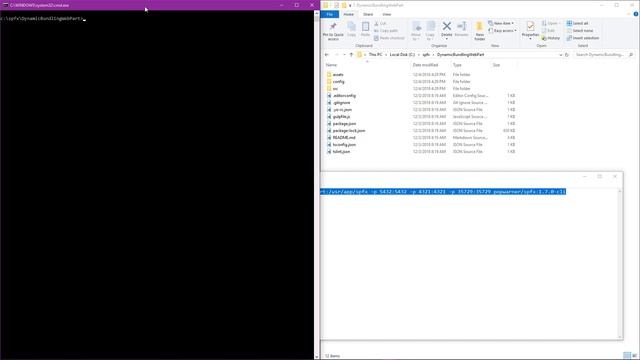Screen dimensions: 640x360
Task: Go back in File Explorer navigation
Action: pyautogui.click(x=327, y=55)
